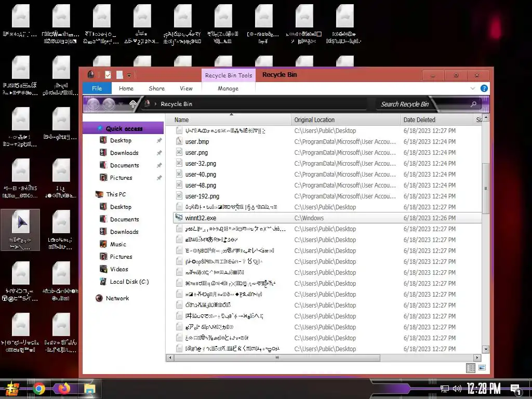The height and width of the screenshot is (399, 532).
Task: Open the recent locations dropdown arrow
Action: [x=121, y=104]
